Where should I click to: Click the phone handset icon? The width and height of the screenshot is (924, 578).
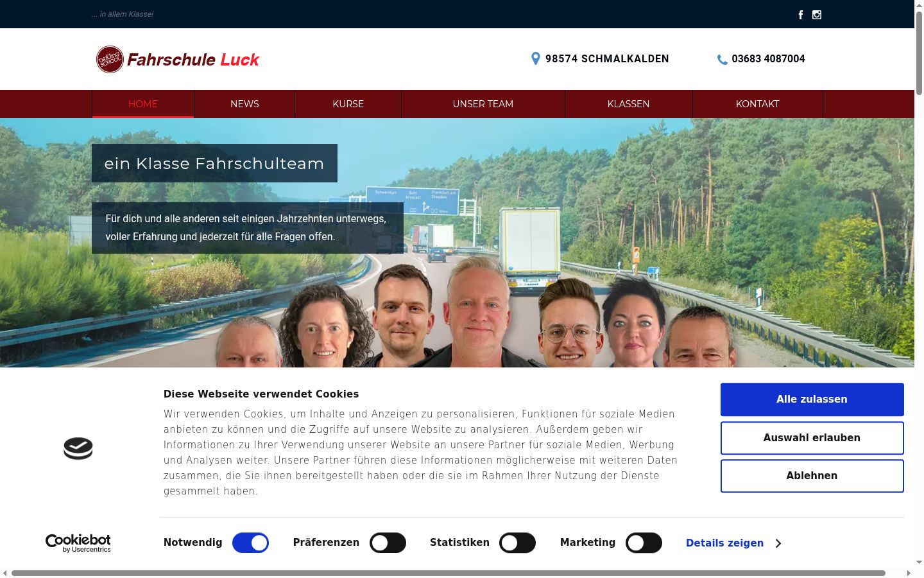[x=723, y=59]
